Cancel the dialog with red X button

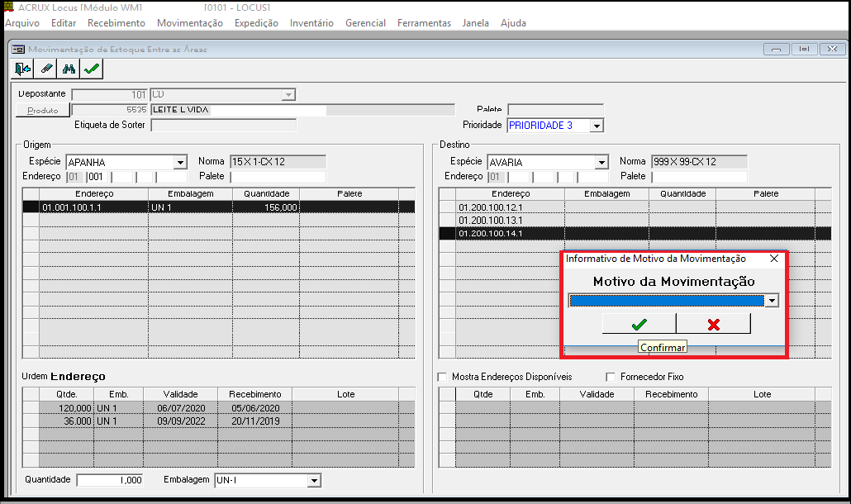[x=713, y=324]
